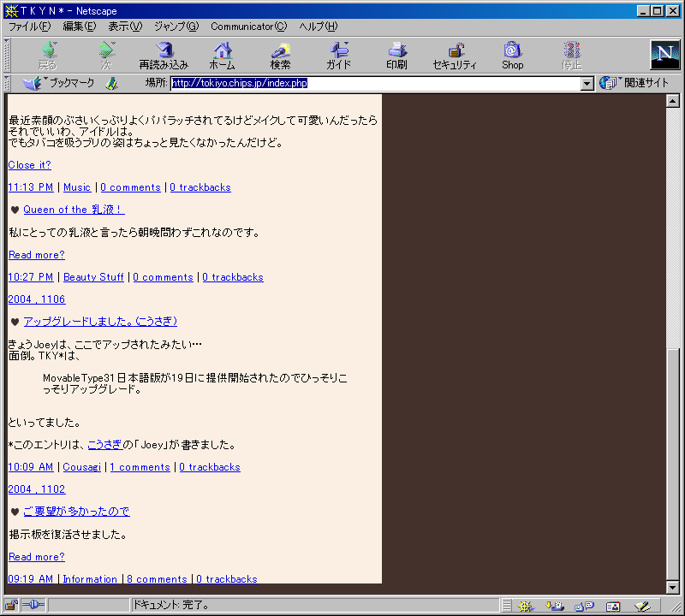The image size is (685, 616).
Task: Click the Beauty Stuff category link
Action: point(93,277)
